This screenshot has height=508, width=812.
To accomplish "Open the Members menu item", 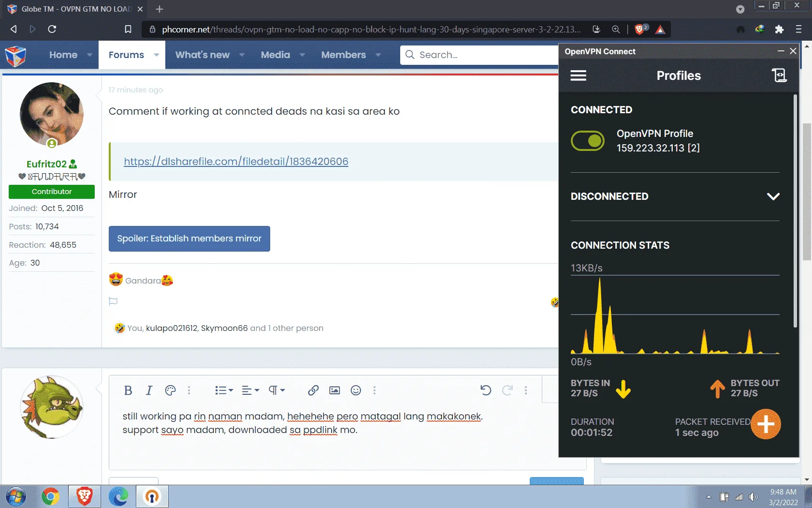I will pos(344,55).
